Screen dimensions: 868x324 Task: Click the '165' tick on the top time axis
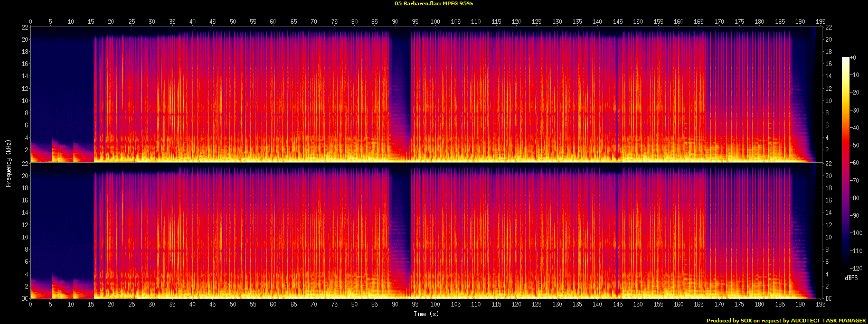[699, 22]
